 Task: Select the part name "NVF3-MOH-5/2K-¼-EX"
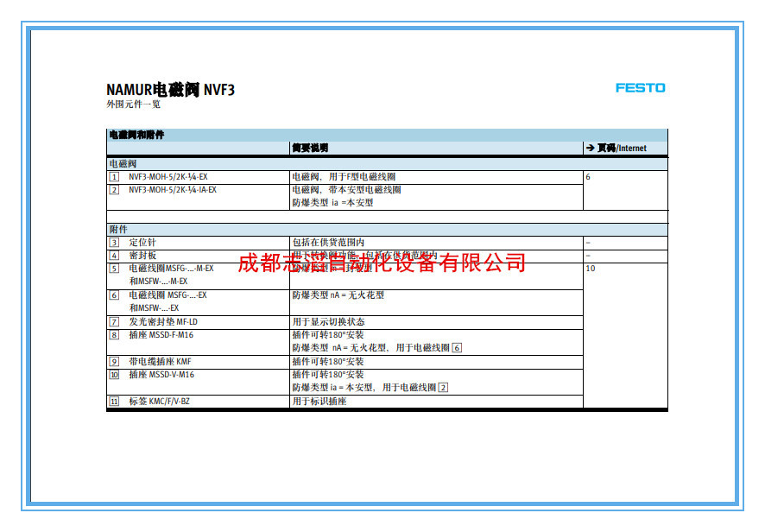pyautogui.click(x=168, y=177)
